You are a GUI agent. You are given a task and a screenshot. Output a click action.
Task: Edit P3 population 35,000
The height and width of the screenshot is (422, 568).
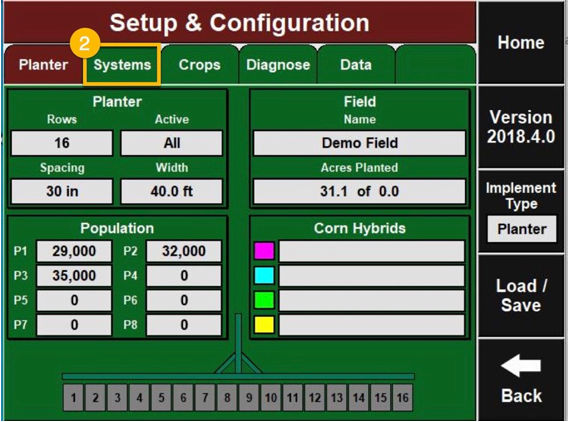[74, 276]
